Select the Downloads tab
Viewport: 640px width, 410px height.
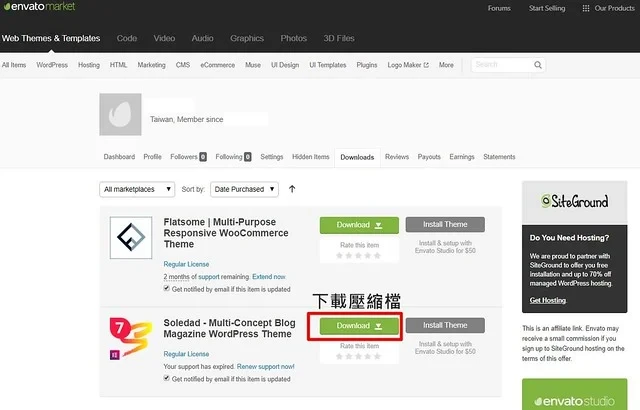357,157
